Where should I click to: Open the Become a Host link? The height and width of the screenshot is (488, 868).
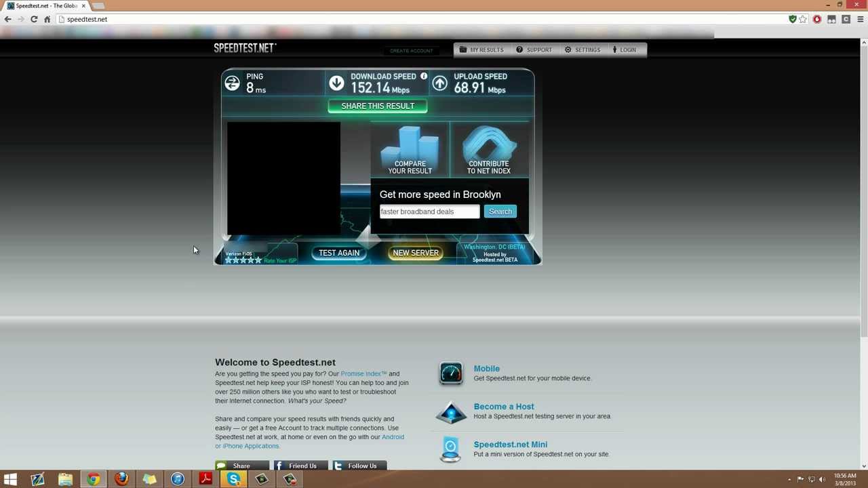coord(504,407)
